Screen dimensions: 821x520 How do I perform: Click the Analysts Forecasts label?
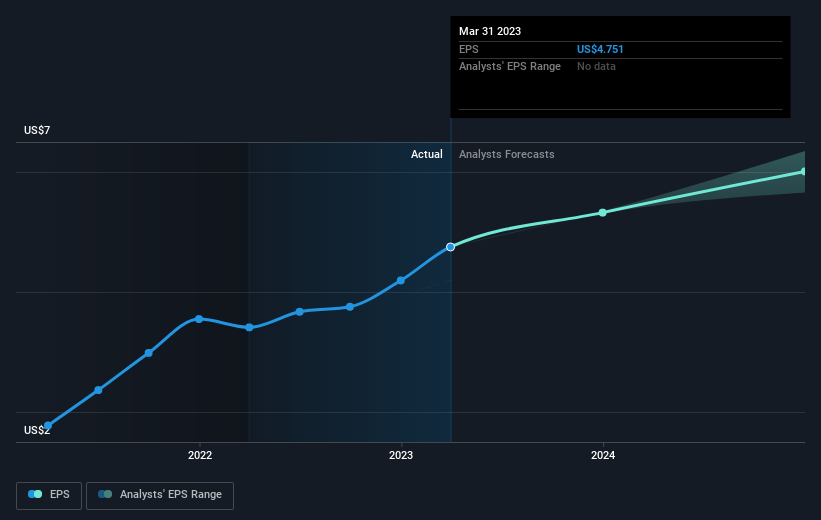click(506, 154)
